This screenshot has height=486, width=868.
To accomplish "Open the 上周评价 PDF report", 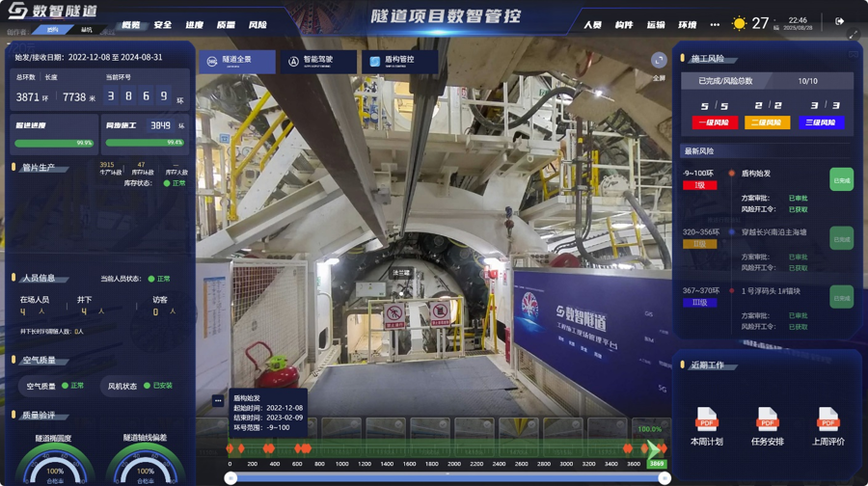I will (x=827, y=419).
